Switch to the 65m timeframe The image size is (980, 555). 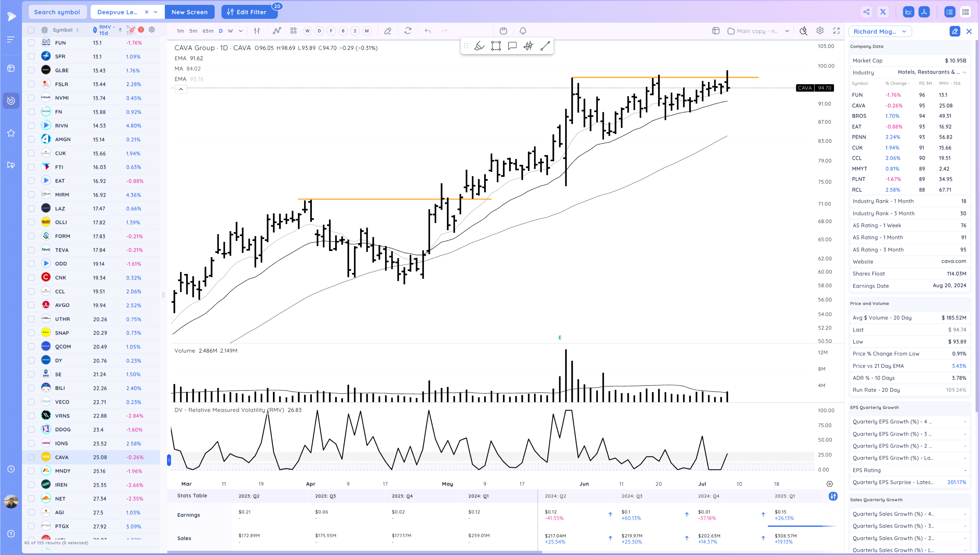[208, 31]
